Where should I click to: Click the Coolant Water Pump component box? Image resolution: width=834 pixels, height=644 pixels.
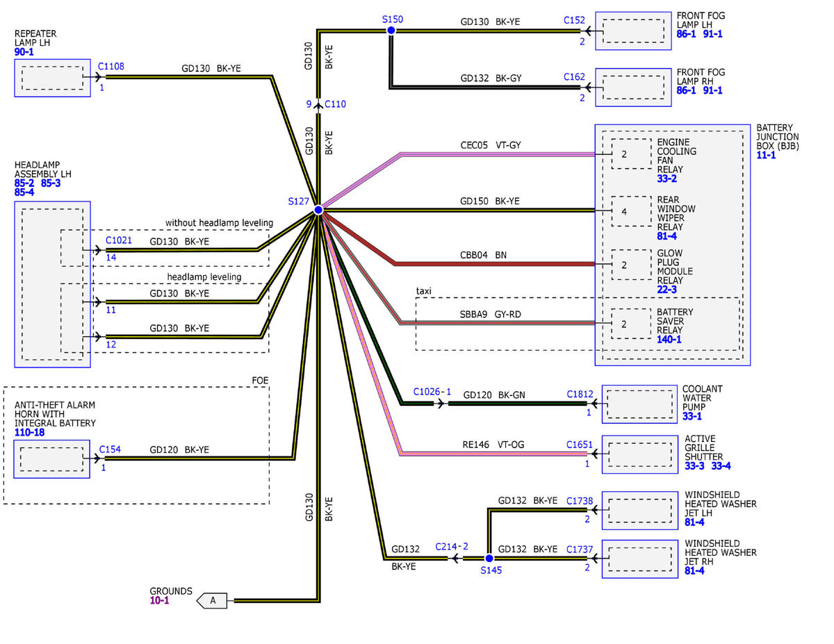click(639, 404)
